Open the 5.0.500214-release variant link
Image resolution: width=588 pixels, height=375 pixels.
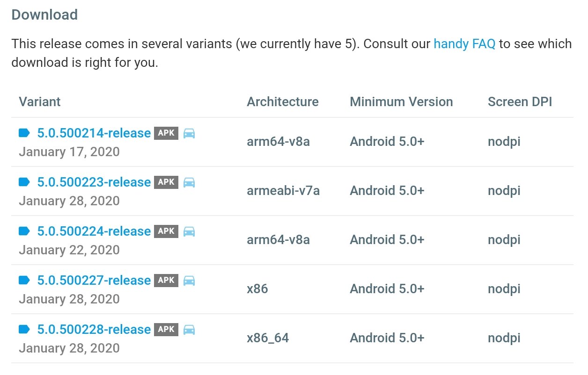point(94,133)
